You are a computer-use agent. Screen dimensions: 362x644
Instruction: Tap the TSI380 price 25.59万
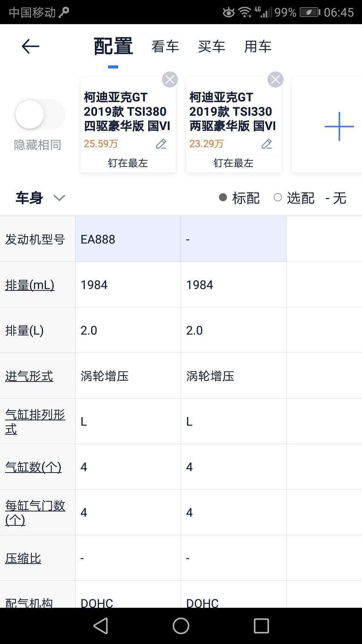(101, 144)
